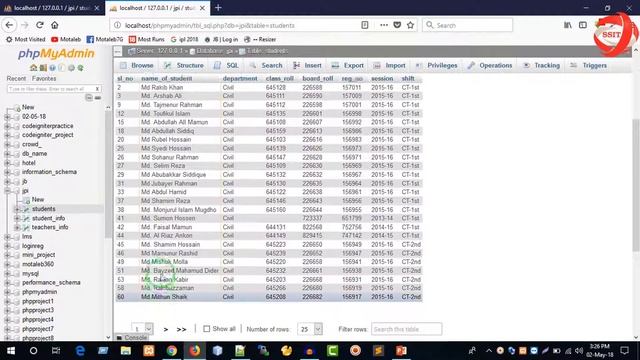Open Firefox library icon

coord(568,25)
